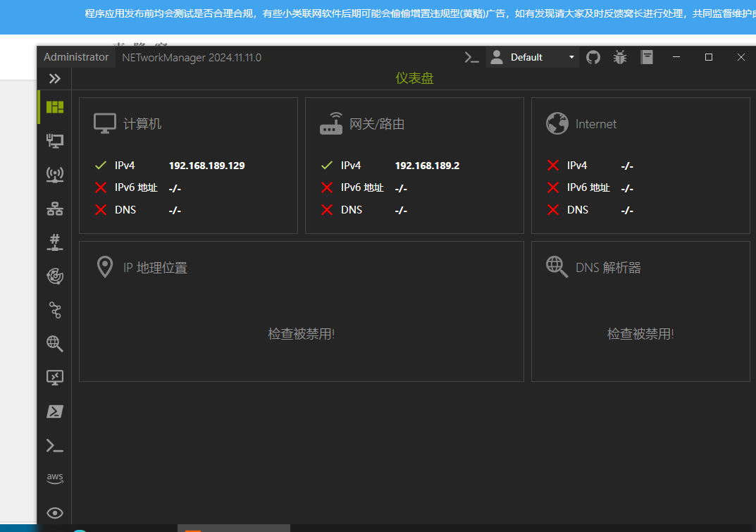Open the Ping Monitor tool

point(54,276)
